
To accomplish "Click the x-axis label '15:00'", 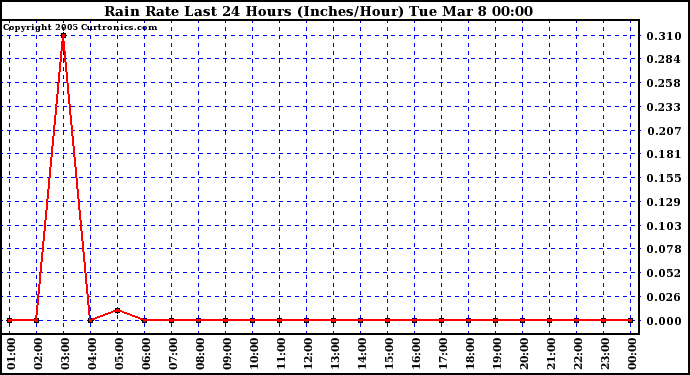I will click(389, 354).
